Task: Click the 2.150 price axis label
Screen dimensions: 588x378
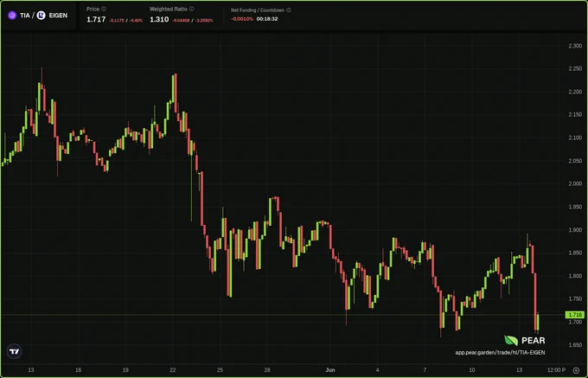Action: 575,115
